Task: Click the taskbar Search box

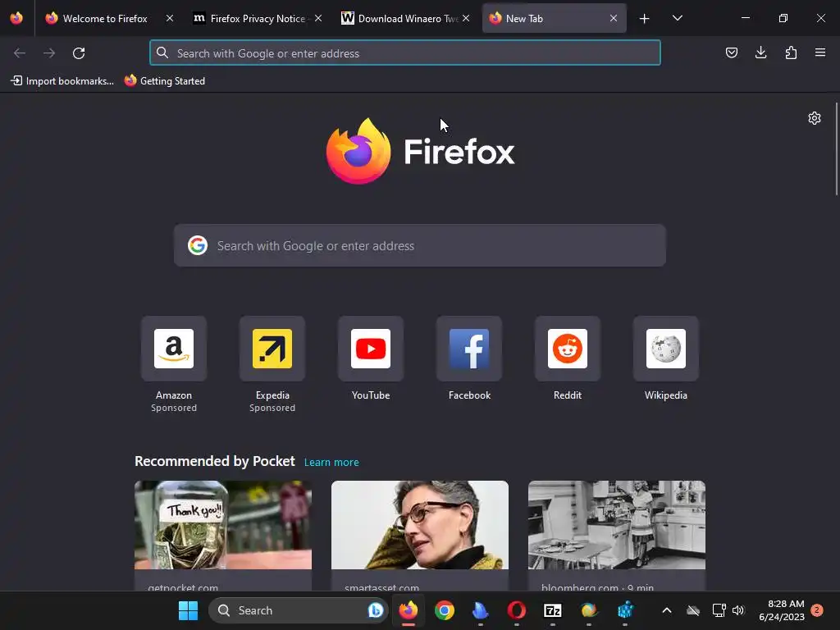Action: (x=298, y=610)
